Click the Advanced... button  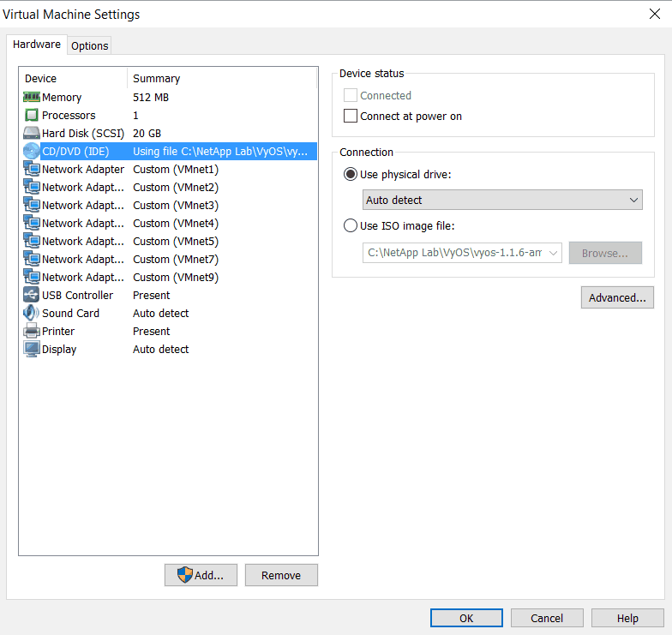pos(617,298)
